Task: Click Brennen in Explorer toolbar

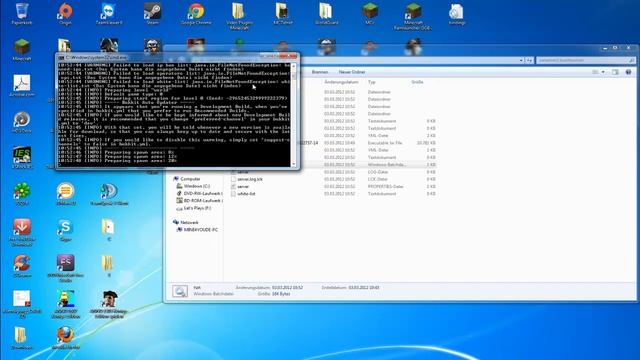Action: (320, 72)
